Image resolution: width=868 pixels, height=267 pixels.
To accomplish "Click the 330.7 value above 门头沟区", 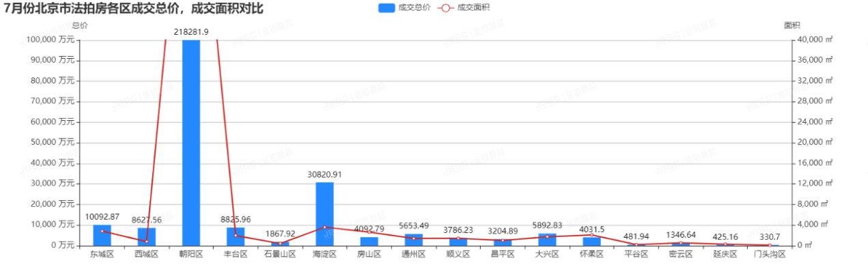I will [x=770, y=237].
